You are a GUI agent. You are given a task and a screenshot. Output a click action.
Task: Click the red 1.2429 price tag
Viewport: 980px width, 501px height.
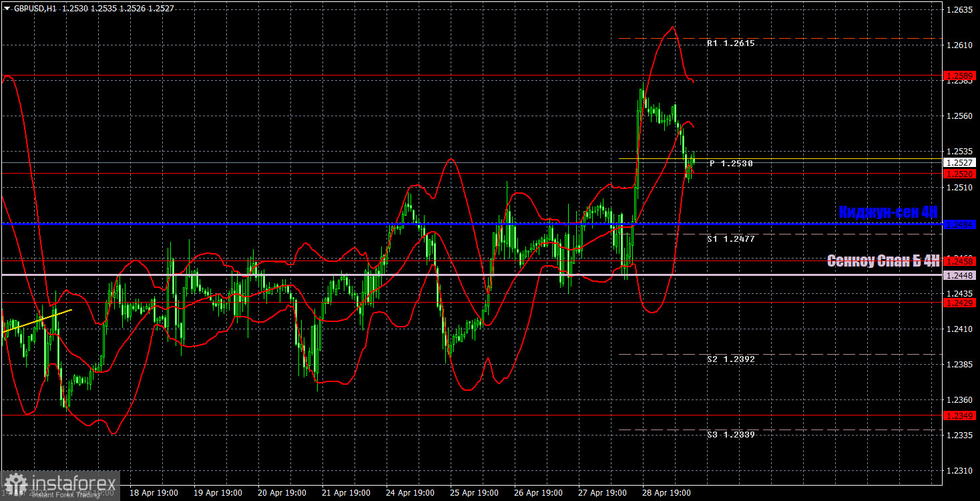click(960, 303)
